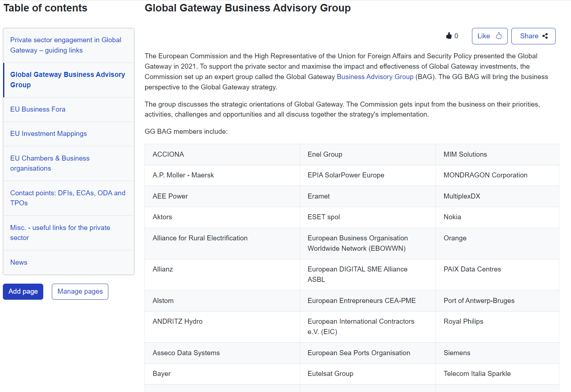Open Contact points: DFIs, ECAs, ODA and TPOs

tap(68, 198)
